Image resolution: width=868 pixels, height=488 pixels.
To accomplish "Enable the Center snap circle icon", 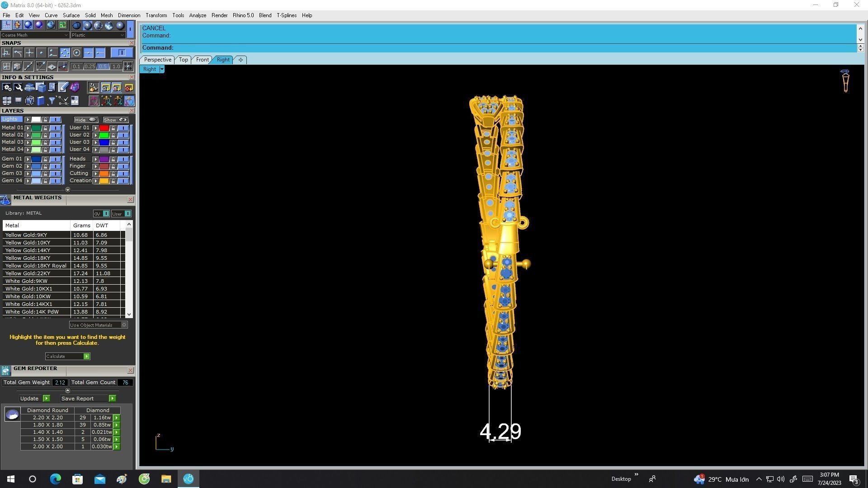I will pos(76,52).
